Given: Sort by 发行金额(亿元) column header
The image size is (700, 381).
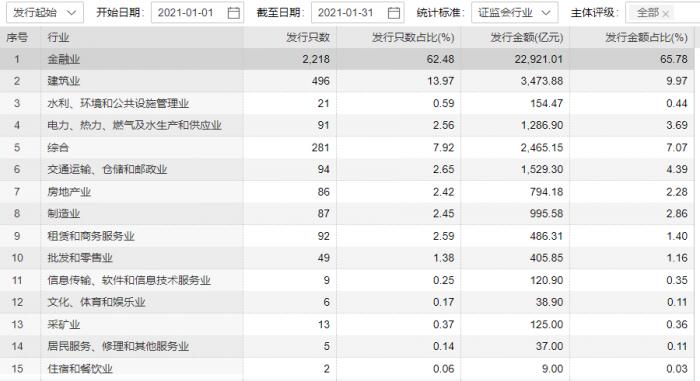Looking at the screenshot, I should coord(527,38).
